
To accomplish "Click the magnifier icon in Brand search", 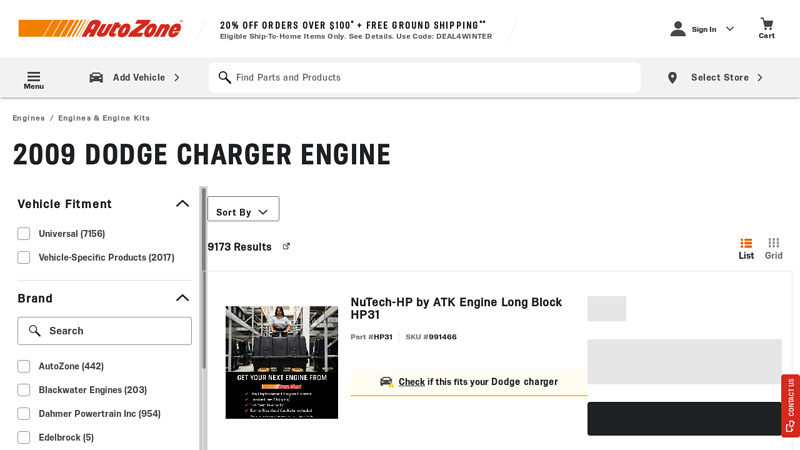I will [35, 331].
